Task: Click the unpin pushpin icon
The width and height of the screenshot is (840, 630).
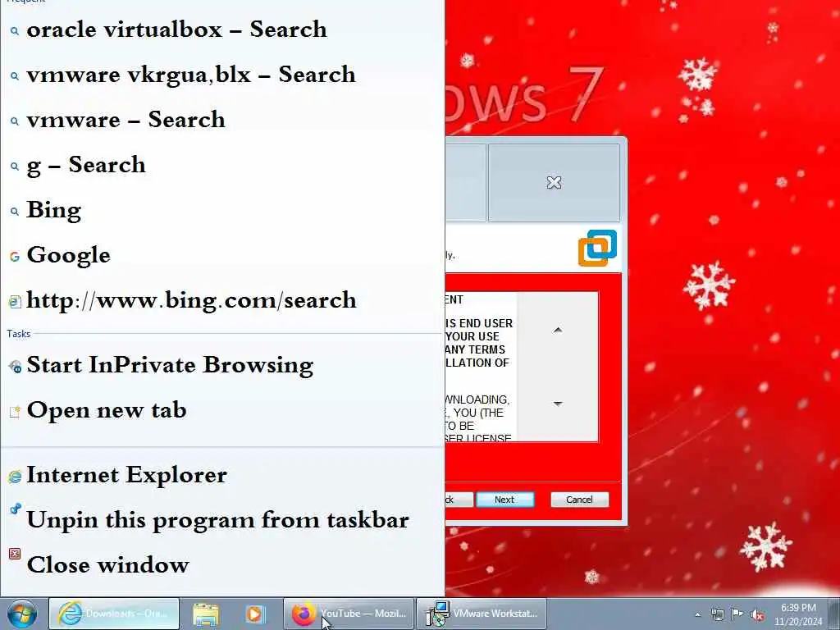Action: 15,509
